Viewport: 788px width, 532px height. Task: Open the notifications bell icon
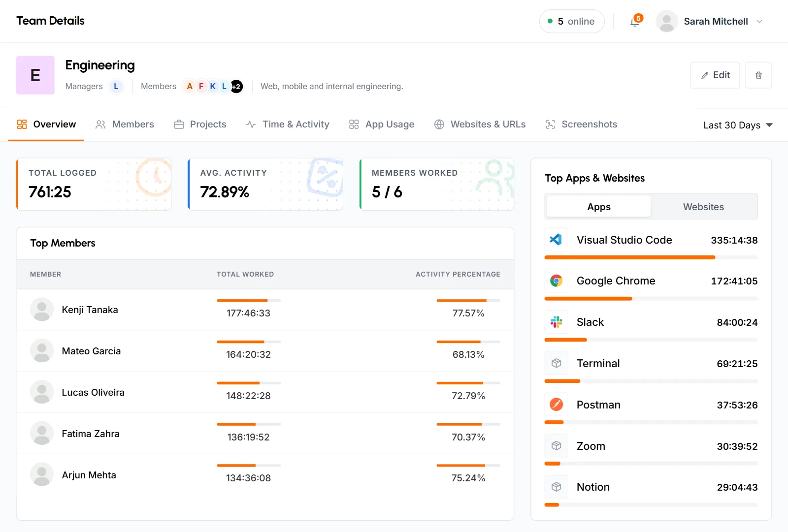[x=635, y=22]
